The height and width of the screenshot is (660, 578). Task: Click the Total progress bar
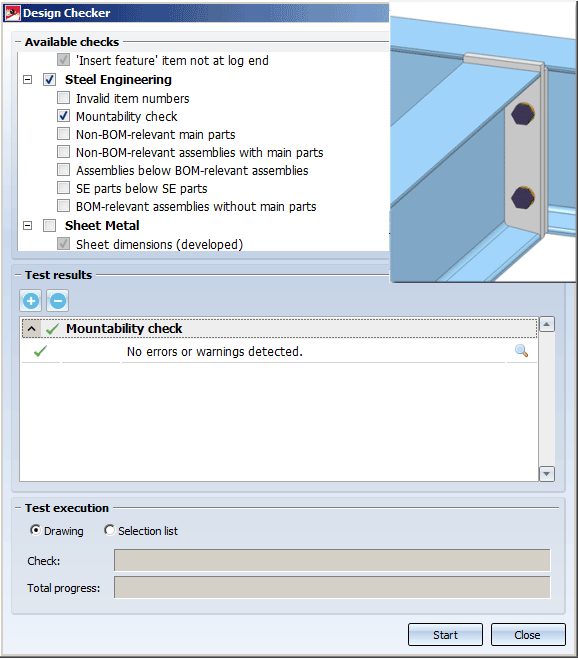pos(332,587)
